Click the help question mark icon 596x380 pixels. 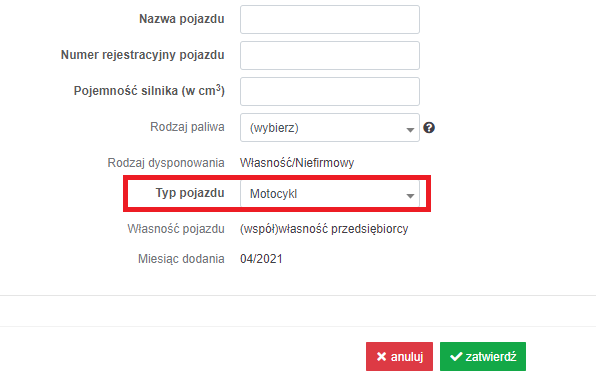(x=429, y=128)
